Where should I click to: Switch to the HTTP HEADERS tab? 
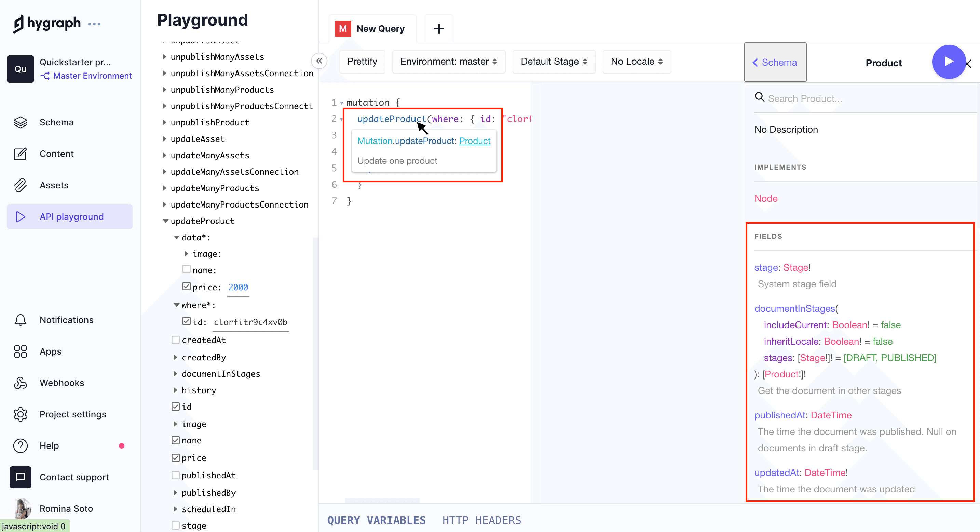pos(481,520)
